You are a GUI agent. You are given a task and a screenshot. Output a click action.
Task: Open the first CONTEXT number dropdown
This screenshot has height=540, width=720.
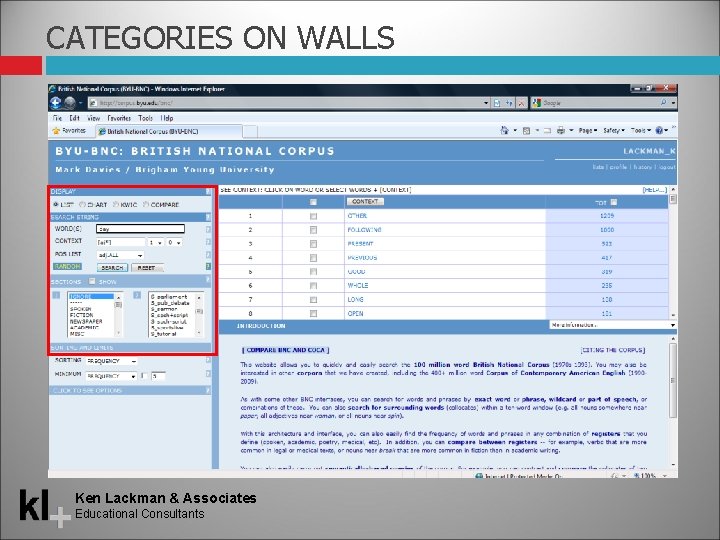coord(156,242)
